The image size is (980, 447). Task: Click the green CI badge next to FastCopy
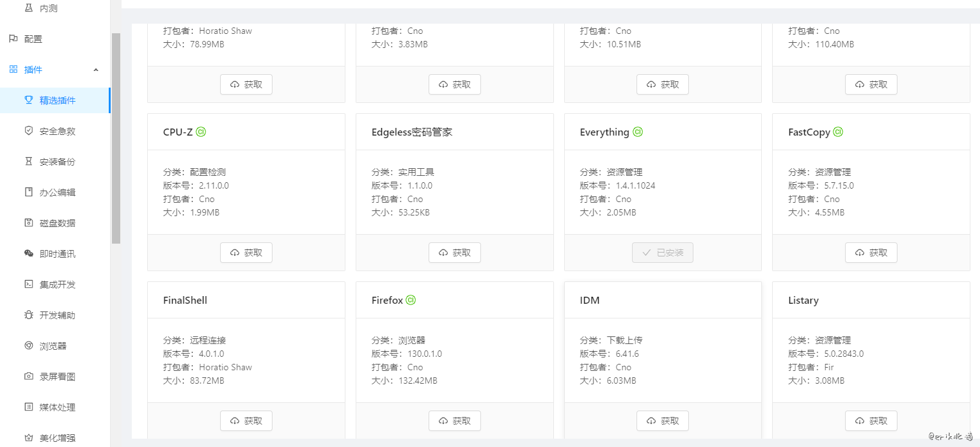pyautogui.click(x=838, y=132)
